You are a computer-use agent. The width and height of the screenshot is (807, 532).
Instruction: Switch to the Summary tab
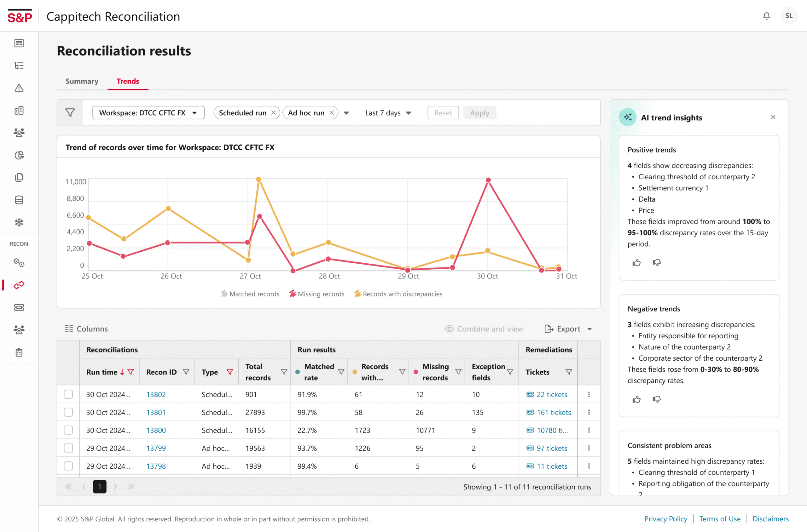82,81
